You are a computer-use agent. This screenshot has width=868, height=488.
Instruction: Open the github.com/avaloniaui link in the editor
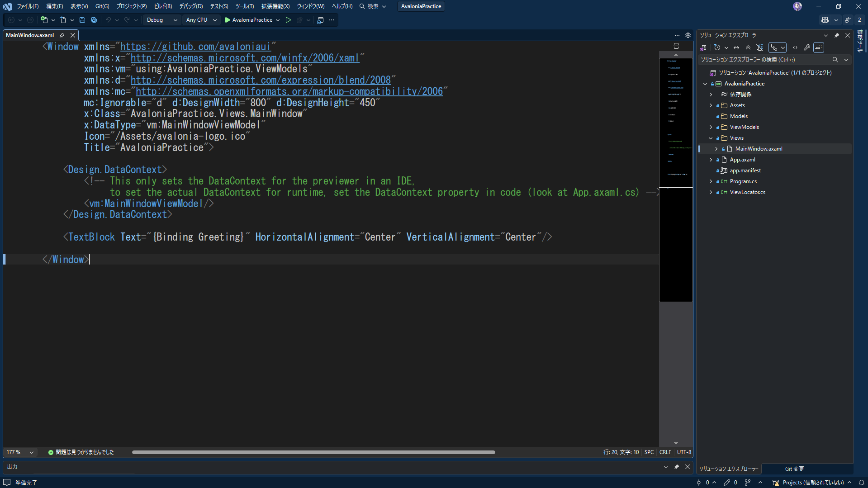[195, 47]
